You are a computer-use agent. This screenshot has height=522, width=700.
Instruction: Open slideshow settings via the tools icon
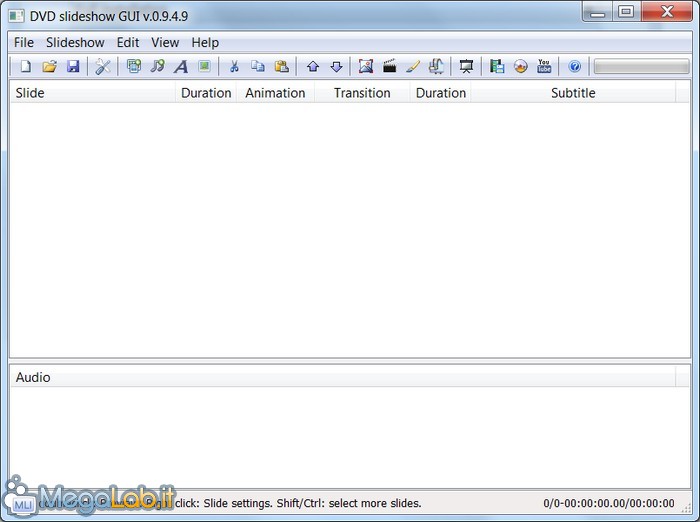(x=103, y=67)
